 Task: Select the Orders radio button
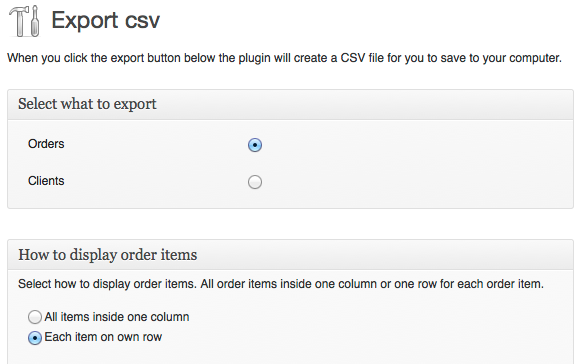tap(255, 145)
